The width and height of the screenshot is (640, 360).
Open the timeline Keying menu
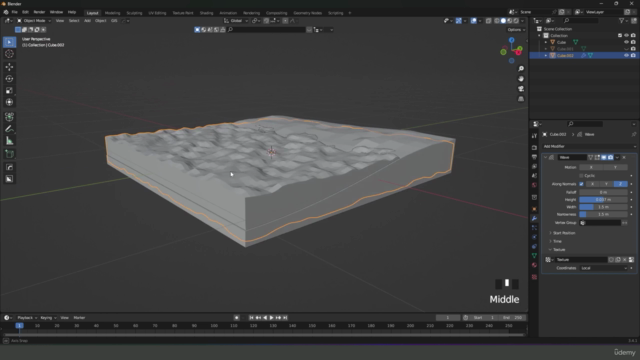(48, 318)
